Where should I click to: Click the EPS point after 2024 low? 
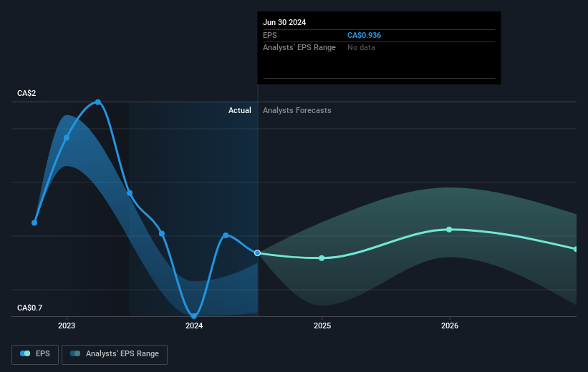point(226,235)
